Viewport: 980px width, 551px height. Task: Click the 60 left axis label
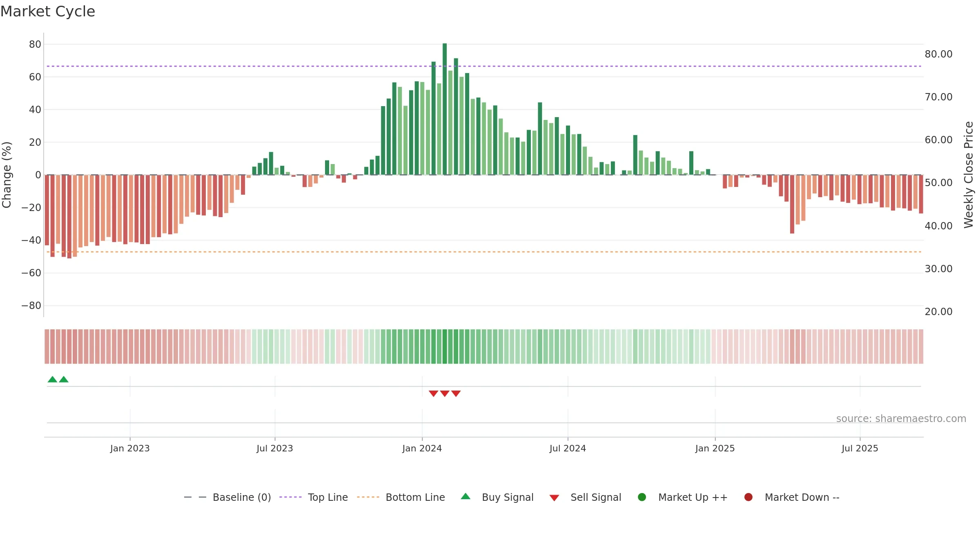[x=35, y=77]
